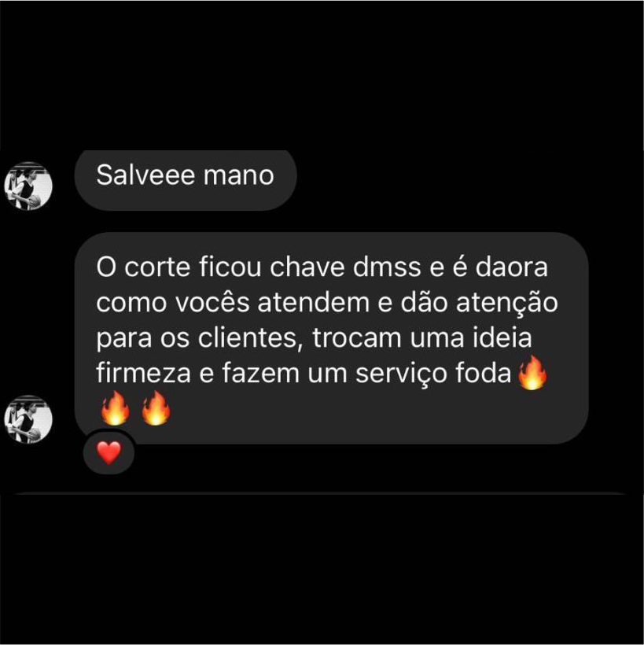Tap the heart reaction under the message
Image resolution: width=644 pixels, height=645 pixels.
point(109,452)
